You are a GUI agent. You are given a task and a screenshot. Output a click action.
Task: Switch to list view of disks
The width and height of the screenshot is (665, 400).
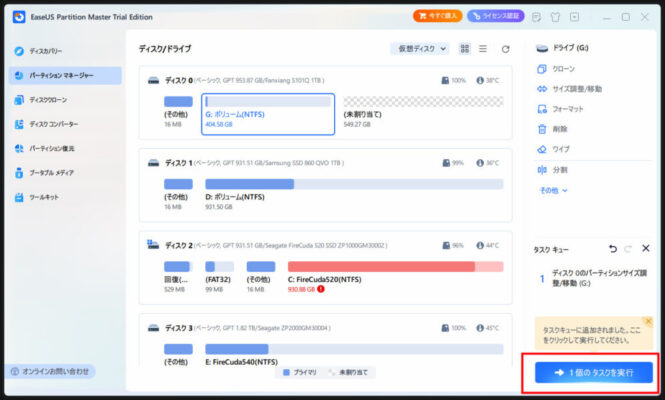[x=483, y=49]
